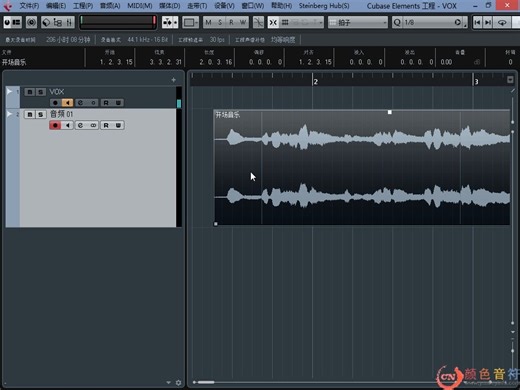The width and height of the screenshot is (520, 390).
Task: Click the clip volume handle square
Action: click(389, 112)
